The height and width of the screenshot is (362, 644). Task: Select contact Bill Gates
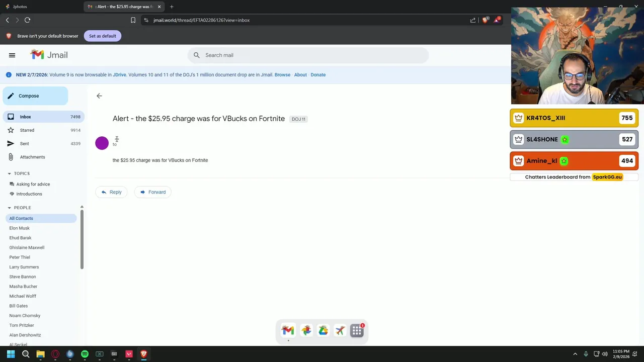[x=19, y=306]
